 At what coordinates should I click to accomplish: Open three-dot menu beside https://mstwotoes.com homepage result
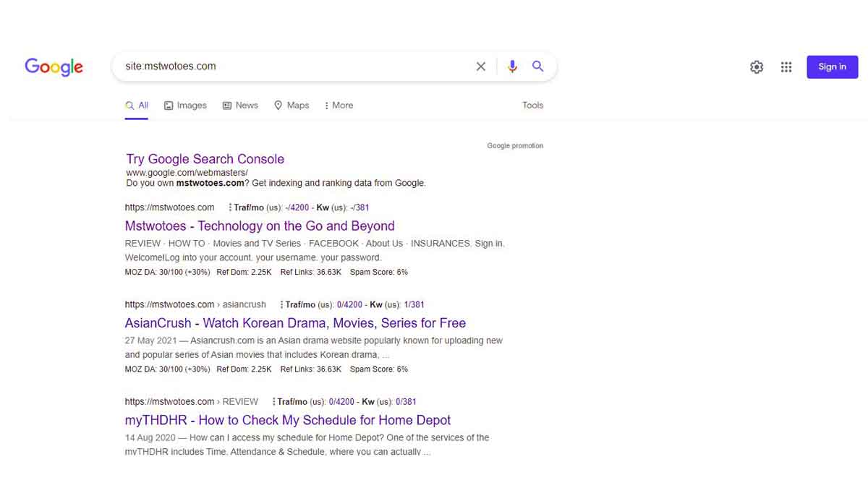coord(230,207)
